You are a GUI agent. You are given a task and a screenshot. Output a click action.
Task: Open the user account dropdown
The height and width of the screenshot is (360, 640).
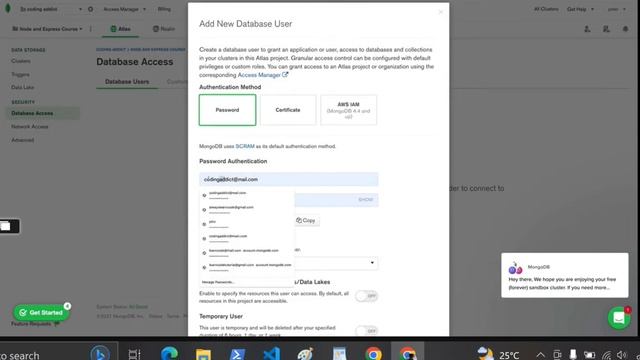pyautogui.click(x=616, y=9)
